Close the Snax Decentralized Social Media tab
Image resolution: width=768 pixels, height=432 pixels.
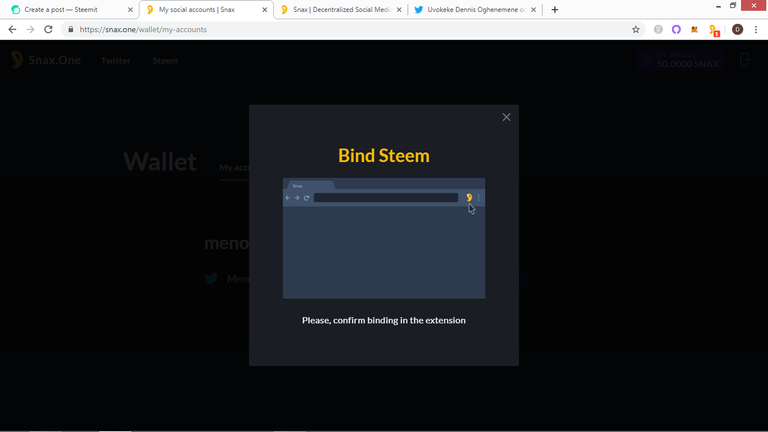[x=399, y=10]
